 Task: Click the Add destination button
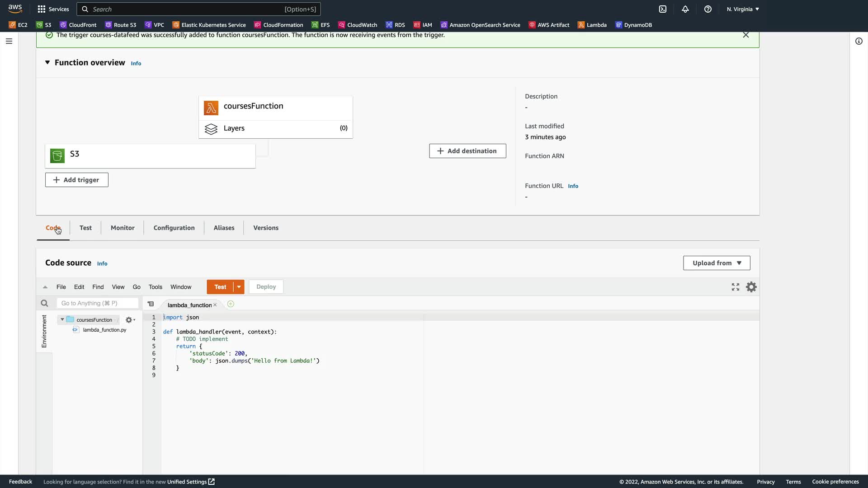pyautogui.click(x=467, y=151)
